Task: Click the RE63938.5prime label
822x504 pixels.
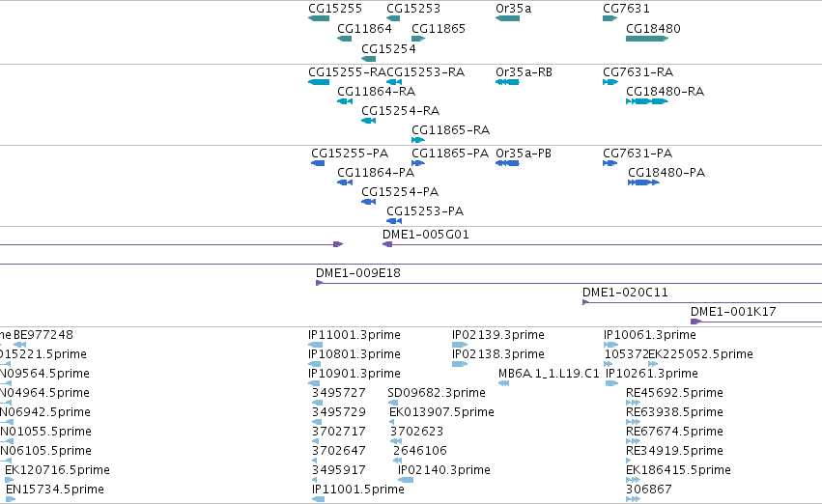Action: [674, 412]
